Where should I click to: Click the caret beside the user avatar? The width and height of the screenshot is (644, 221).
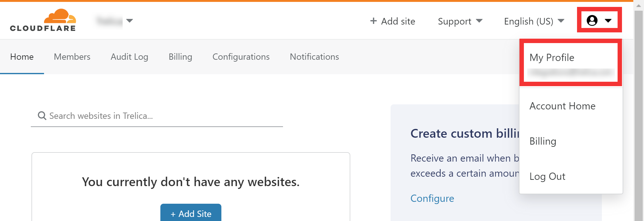coord(608,21)
